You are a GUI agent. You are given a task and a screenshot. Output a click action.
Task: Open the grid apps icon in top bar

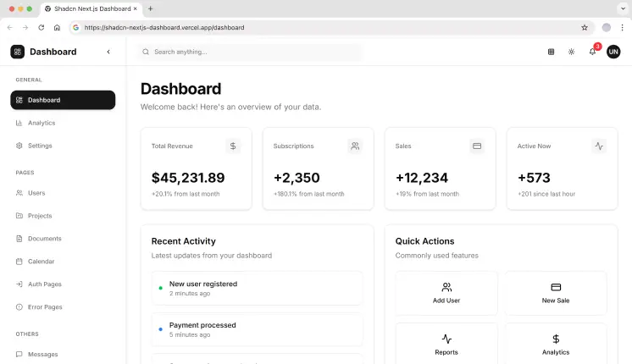pyautogui.click(x=551, y=52)
